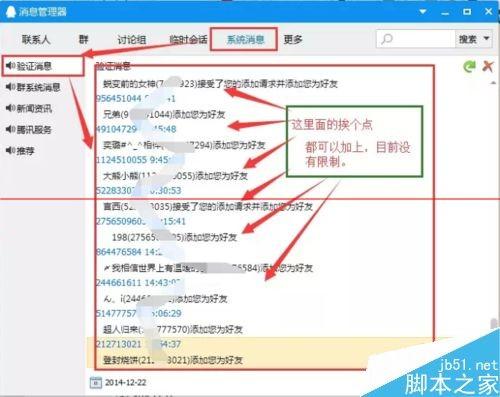Open the 讨论组 tab
Image resolution: width=500 pixels, height=397 pixels.
pos(132,40)
